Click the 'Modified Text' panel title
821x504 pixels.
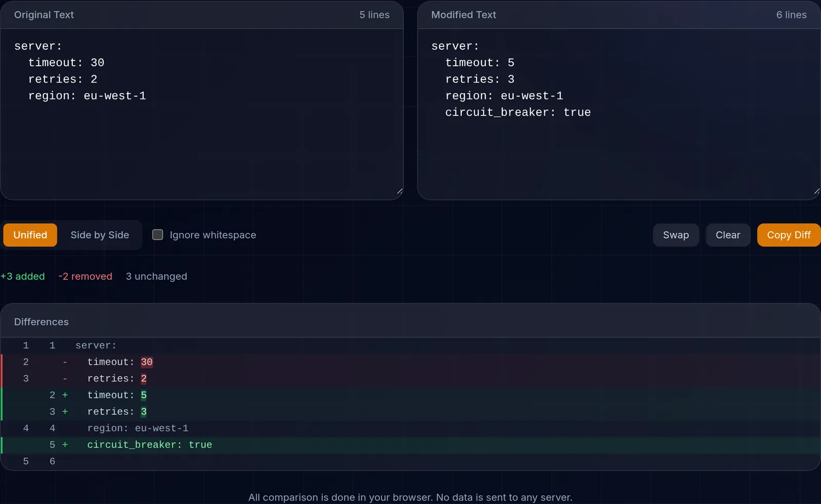point(463,15)
